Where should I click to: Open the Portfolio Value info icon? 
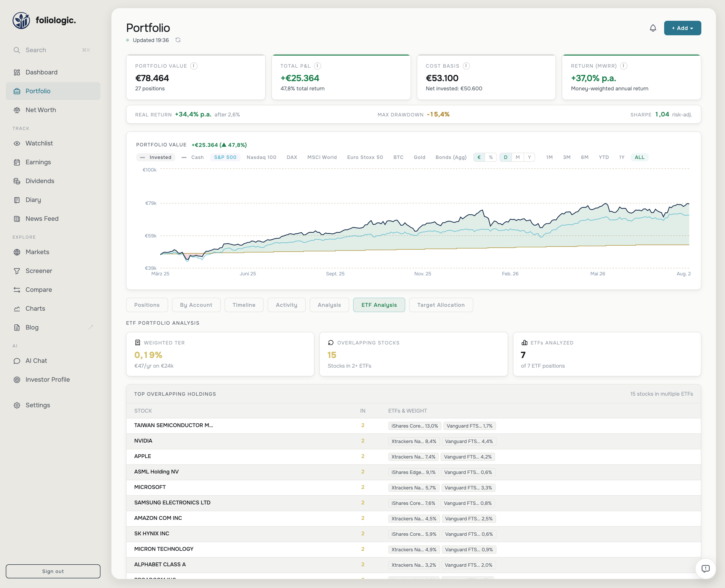click(x=194, y=66)
